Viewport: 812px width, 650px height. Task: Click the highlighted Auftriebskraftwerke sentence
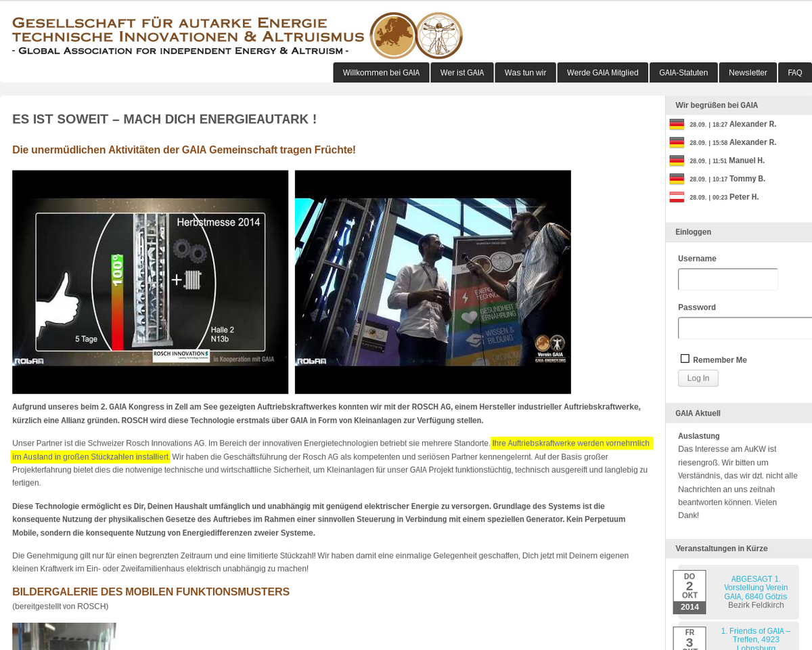tap(332, 450)
